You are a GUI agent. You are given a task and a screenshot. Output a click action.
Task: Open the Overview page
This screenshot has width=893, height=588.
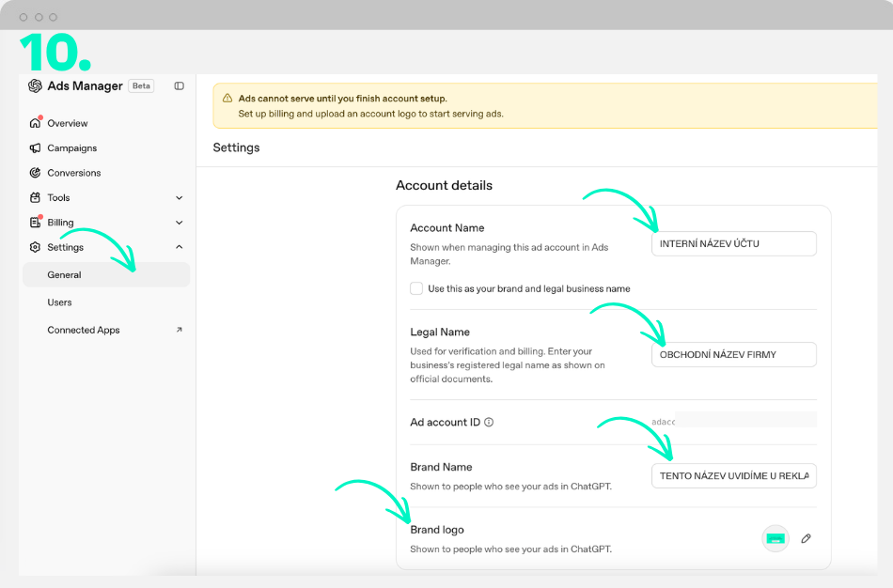pos(67,123)
